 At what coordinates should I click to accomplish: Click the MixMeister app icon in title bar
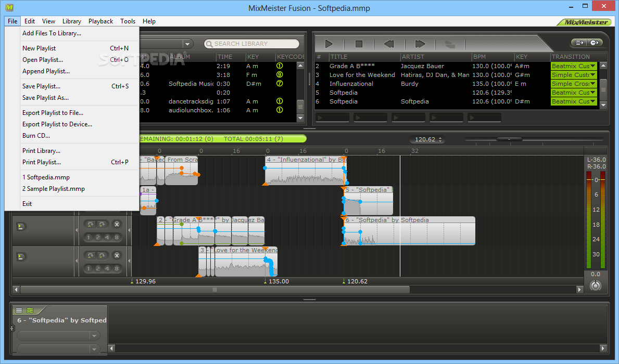(x=9, y=7)
